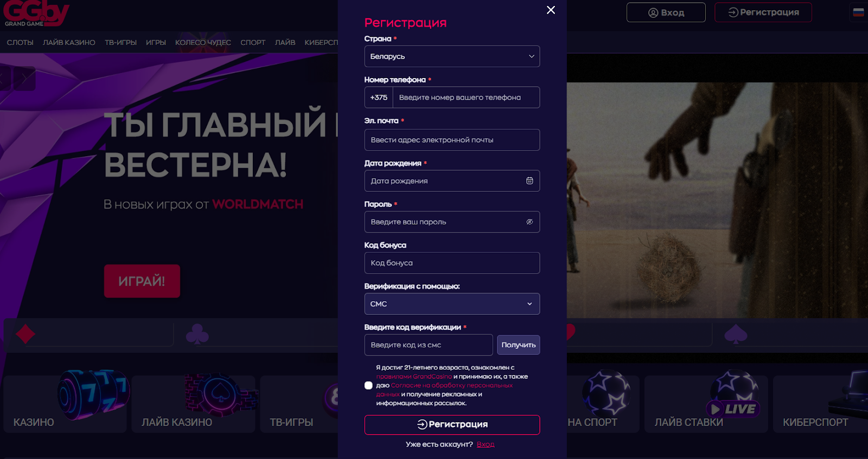Open the СЛОТЫ menu item
The height and width of the screenshot is (459, 868).
[20, 42]
